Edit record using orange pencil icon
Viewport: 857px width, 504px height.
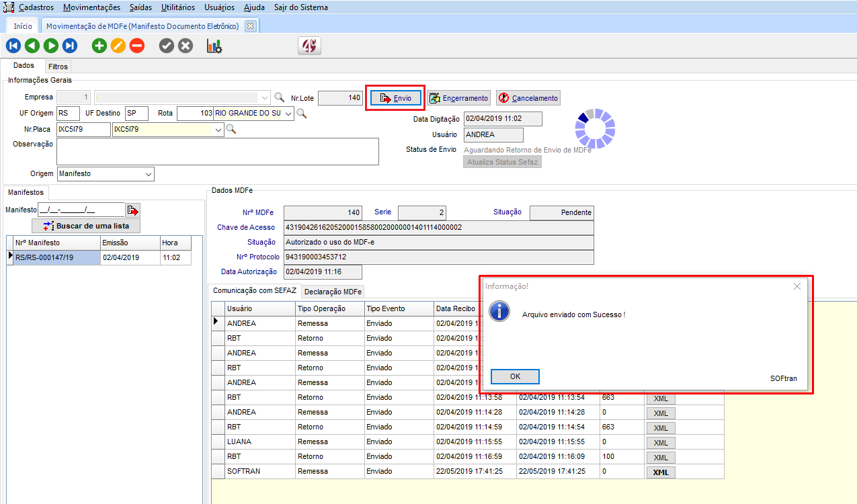pos(118,46)
